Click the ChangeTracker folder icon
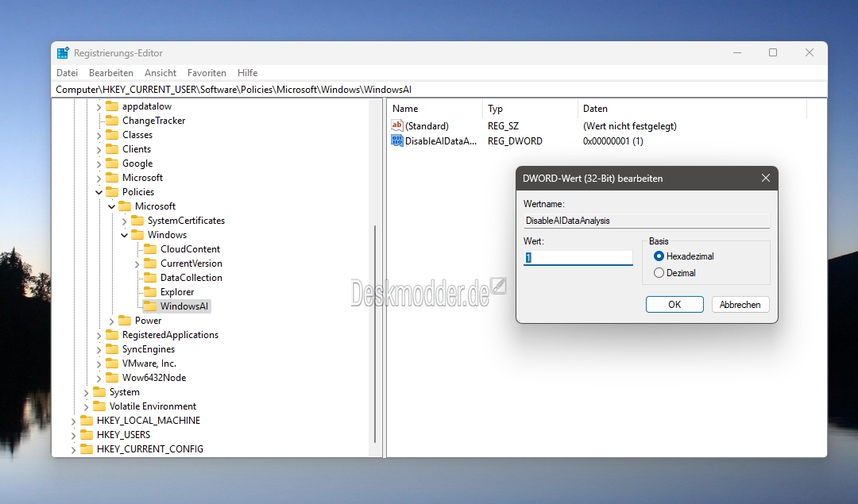Screen dimensions: 858x504 112,121
